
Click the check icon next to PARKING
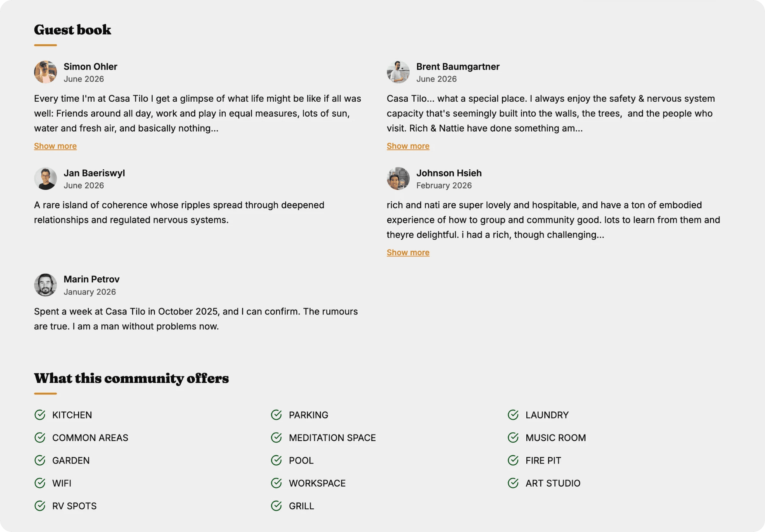coord(276,415)
